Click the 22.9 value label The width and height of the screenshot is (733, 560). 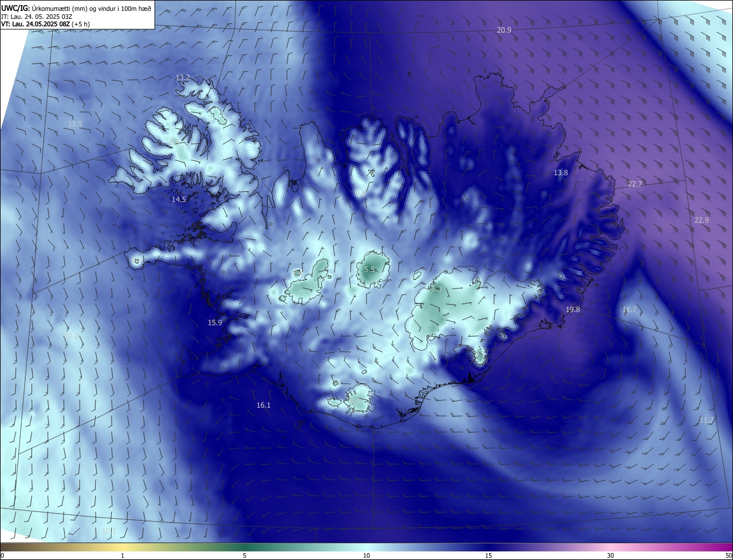tap(702, 220)
